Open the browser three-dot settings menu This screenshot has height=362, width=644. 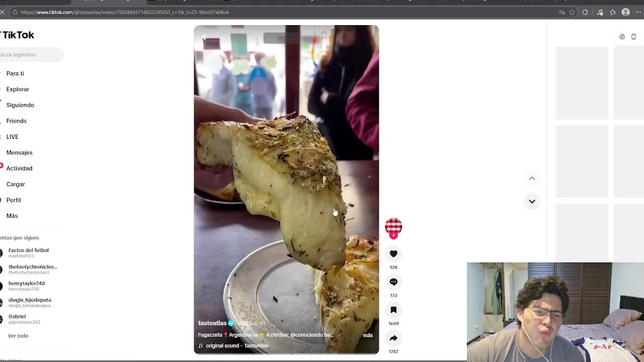pos(638,12)
